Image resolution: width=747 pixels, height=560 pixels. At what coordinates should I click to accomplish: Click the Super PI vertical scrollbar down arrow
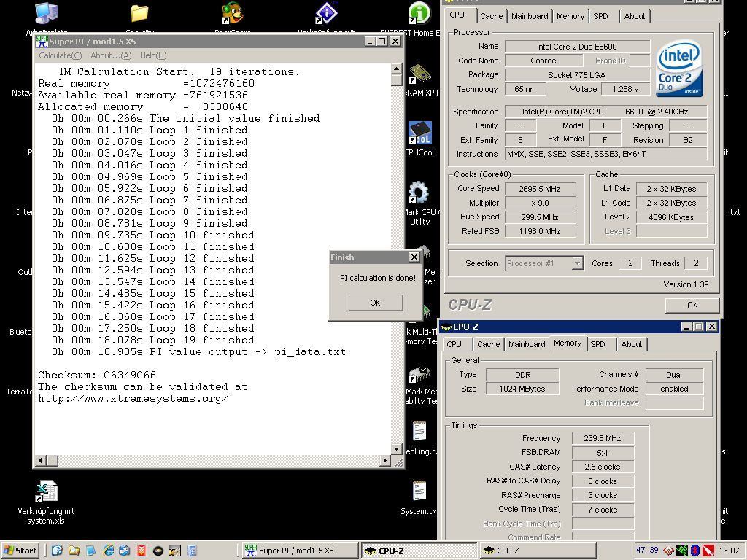point(396,448)
